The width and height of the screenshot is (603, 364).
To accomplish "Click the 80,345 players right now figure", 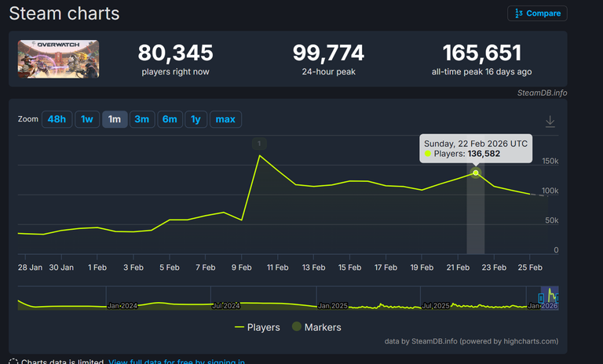I will point(175,53).
